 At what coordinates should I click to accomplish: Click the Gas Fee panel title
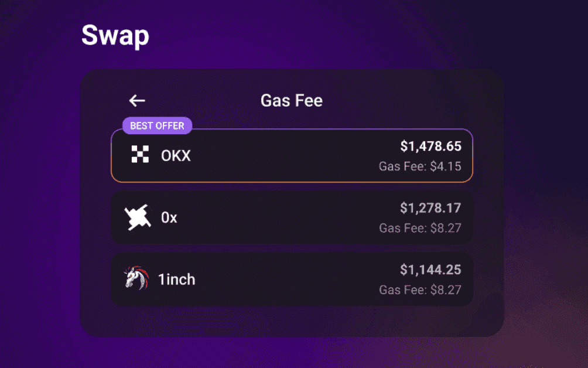pyautogui.click(x=292, y=101)
